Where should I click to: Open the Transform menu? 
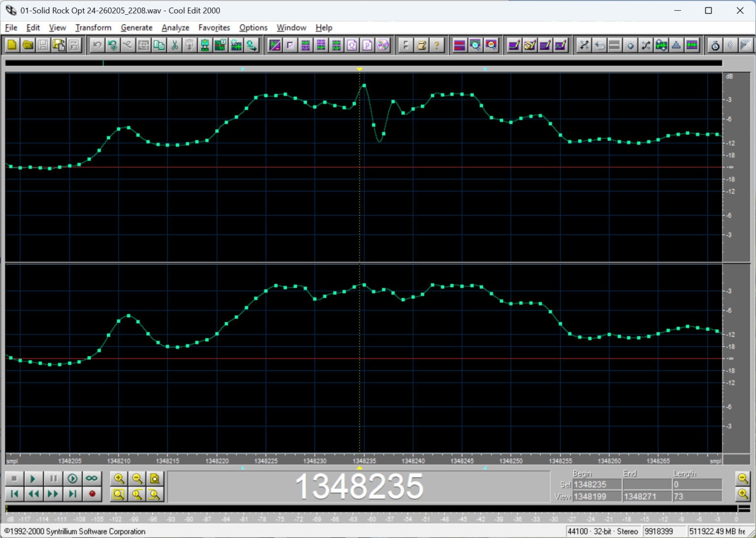tap(93, 28)
